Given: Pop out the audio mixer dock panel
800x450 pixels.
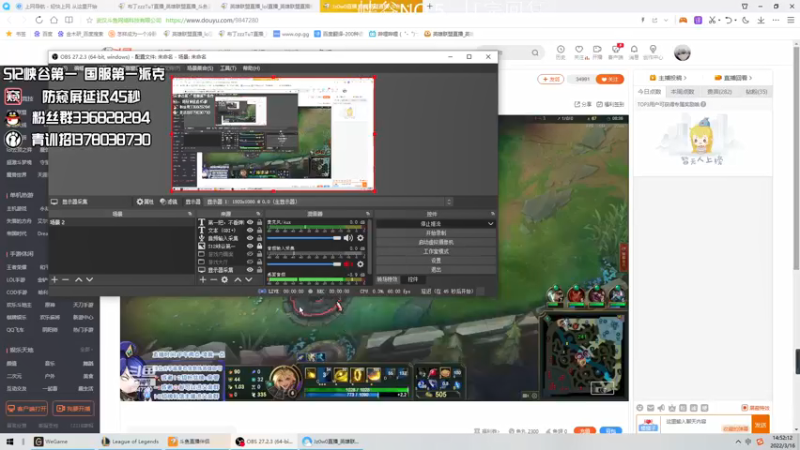Looking at the screenshot, I should coord(368,214).
